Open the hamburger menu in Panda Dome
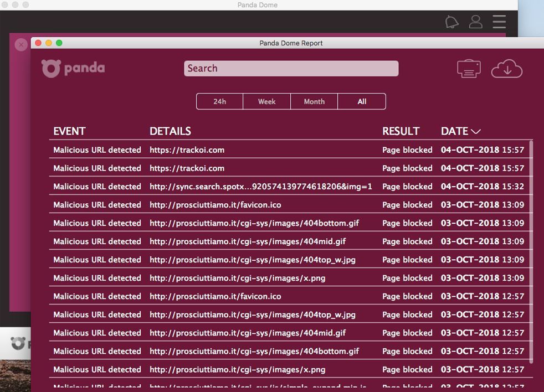 pyautogui.click(x=499, y=22)
